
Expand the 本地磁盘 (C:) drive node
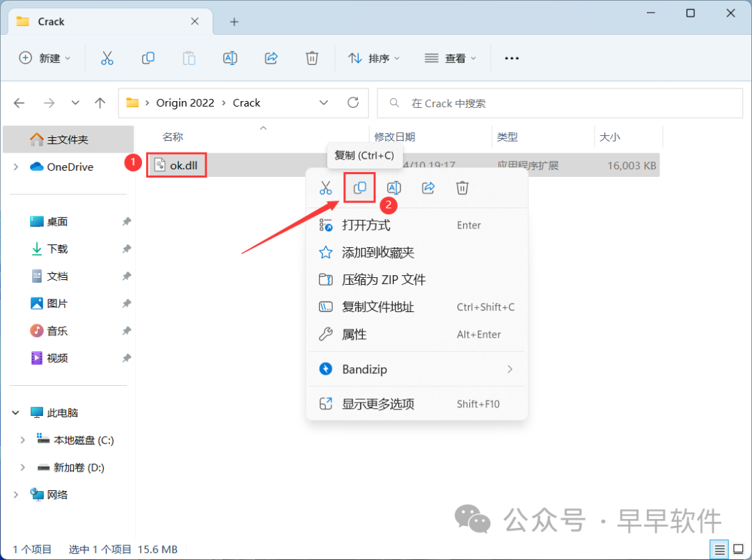pos(22,440)
